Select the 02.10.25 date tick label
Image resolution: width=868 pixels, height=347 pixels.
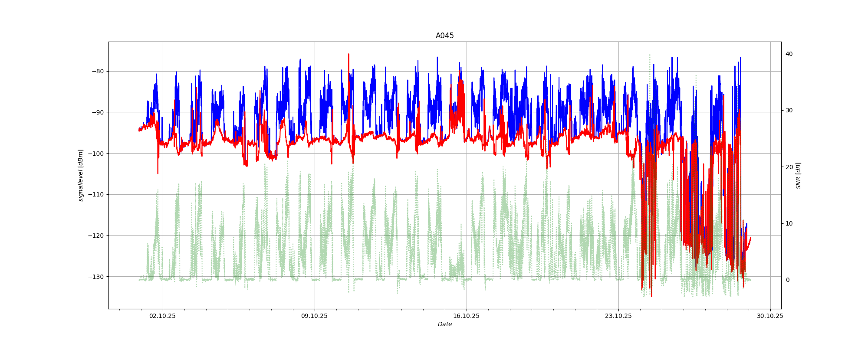click(x=162, y=316)
